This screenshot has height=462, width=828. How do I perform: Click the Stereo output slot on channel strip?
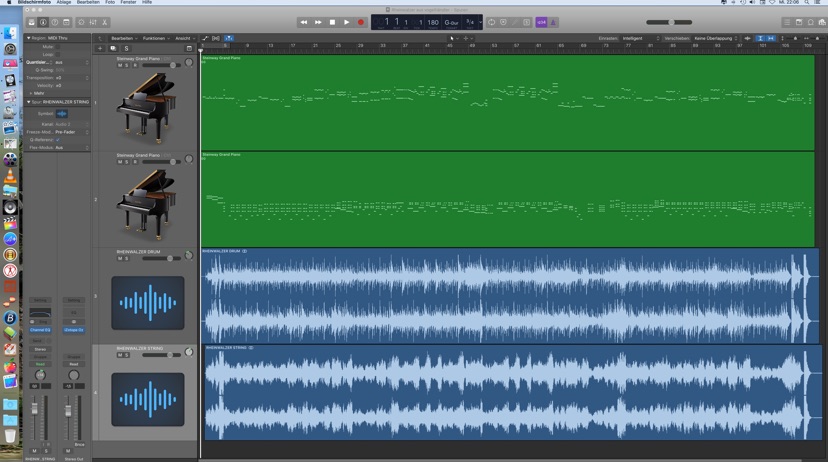pyautogui.click(x=40, y=350)
